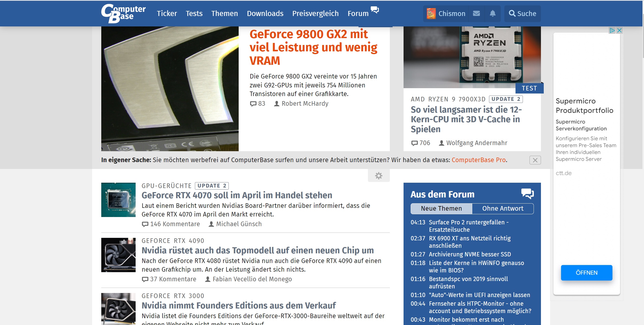Image resolution: width=644 pixels, height=325 pixels.
Task: Select the Neue Themen tab
Action: pos(441,209)
